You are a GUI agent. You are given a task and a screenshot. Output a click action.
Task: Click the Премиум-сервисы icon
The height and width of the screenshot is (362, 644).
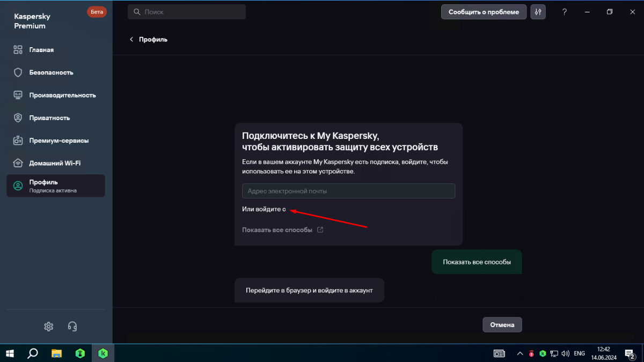pyautogui.click(x=18, y=141)
